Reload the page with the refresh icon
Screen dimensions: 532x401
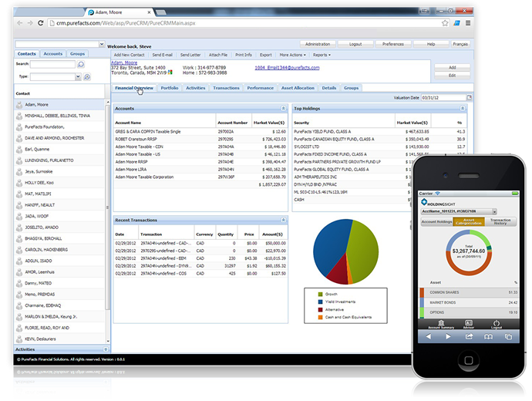(x=40, y=23)
